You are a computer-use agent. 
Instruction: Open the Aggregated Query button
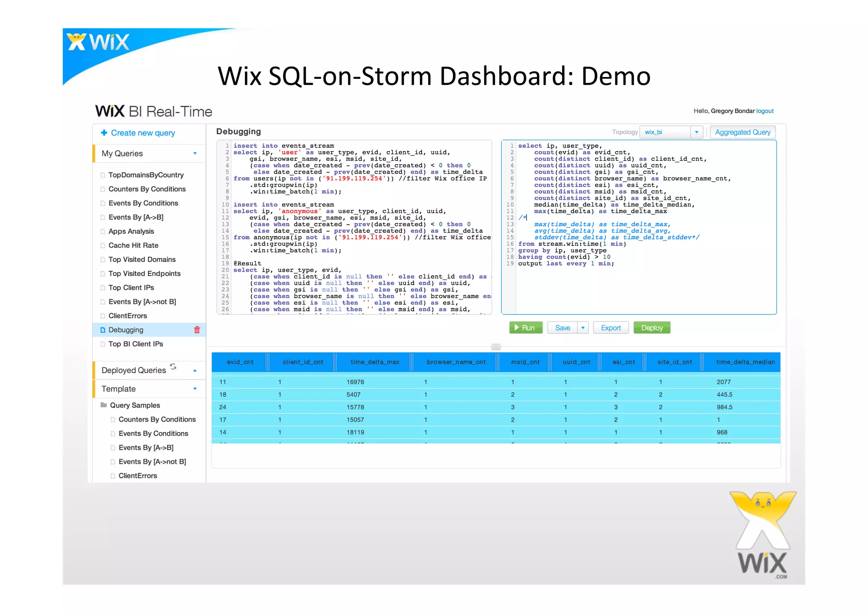[743, 132]
